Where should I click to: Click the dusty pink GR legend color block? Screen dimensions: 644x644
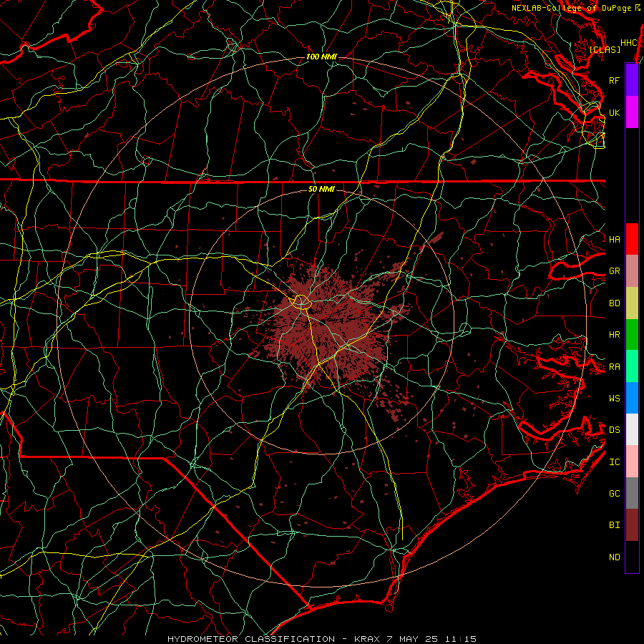pyautogui.click(x=632, y=270)
